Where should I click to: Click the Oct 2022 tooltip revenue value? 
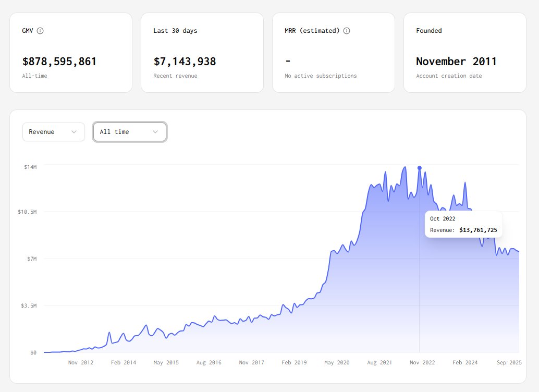[478, 230]
